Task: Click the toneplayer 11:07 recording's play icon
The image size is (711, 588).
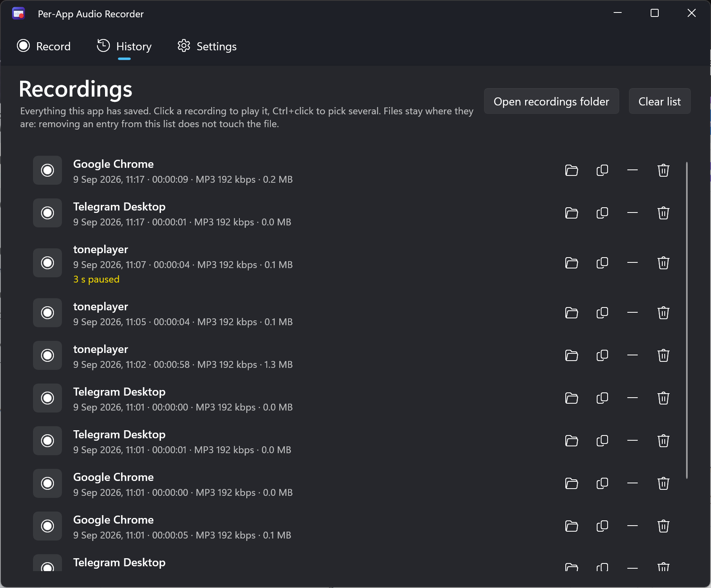Action: [47, 263]
